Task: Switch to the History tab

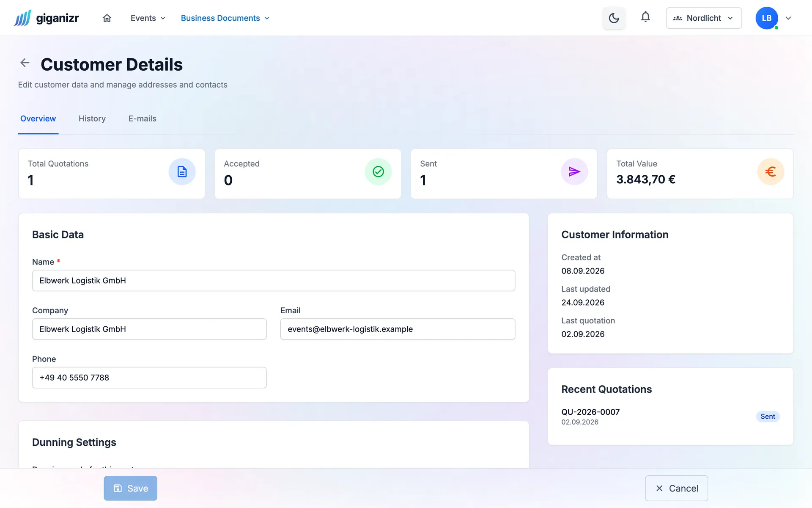Action: coord(92,119)
